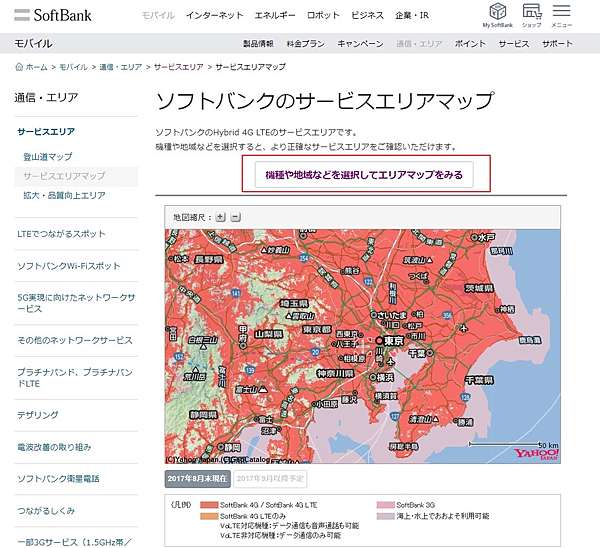Open サポート in mobile sub-menu

tap(558, 44)
